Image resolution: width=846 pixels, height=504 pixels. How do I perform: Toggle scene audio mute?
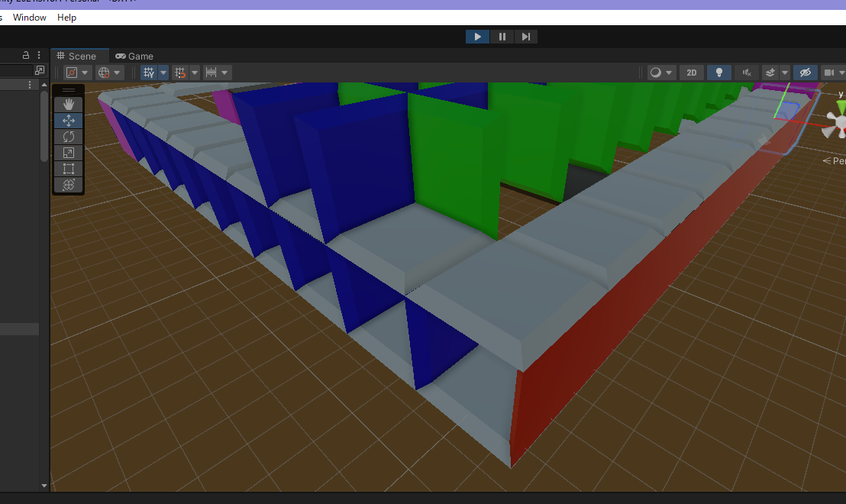pyautogui.click(x=746, y=73)
